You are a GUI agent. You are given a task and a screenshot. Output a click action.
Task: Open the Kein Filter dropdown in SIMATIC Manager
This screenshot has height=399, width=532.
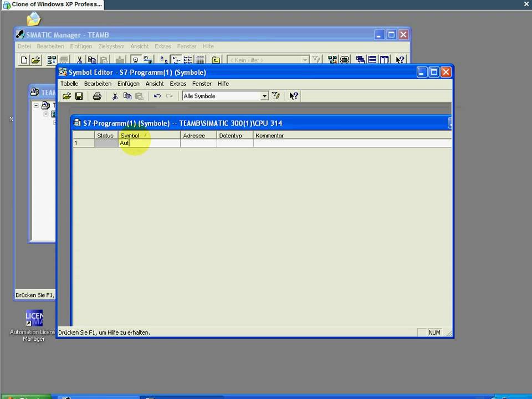(305, 60)
